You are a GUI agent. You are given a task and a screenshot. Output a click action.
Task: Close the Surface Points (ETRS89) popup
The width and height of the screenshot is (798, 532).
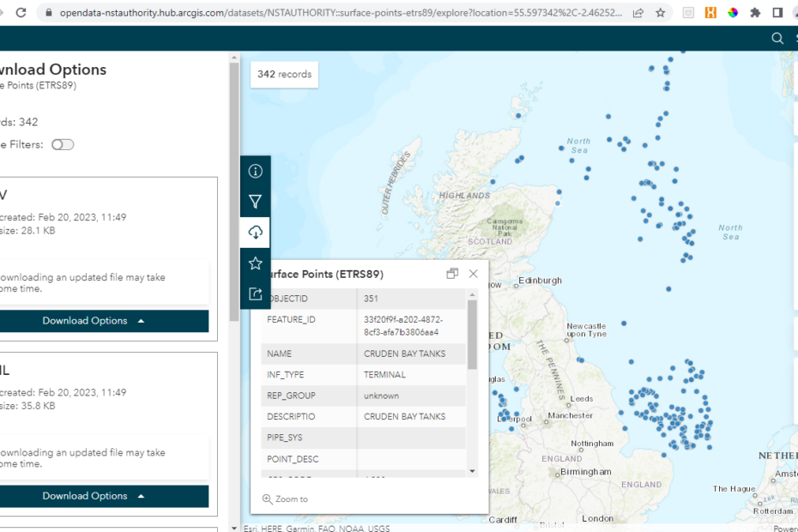pyautogui.click(x=473, y=273)
